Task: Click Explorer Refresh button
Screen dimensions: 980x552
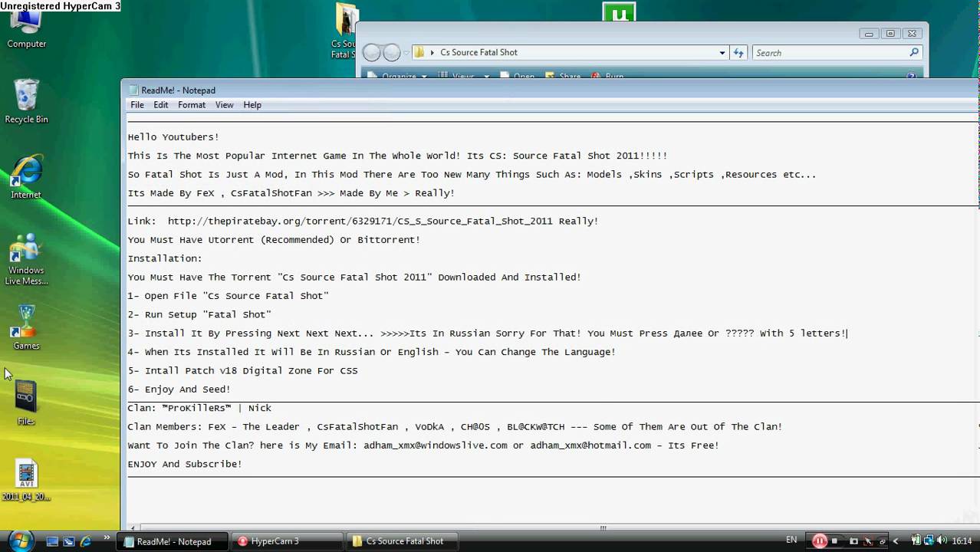Action: pos(738,52)
